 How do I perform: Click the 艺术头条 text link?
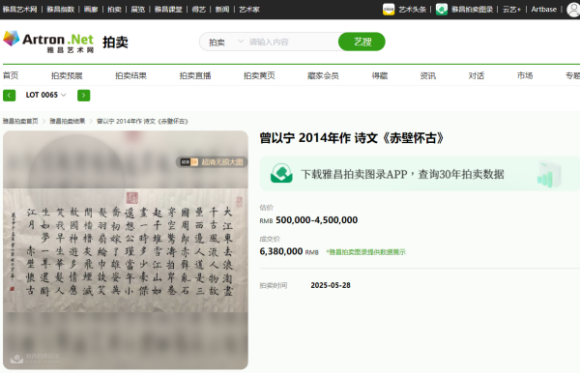pyautogui.click(x=412, y=9)
